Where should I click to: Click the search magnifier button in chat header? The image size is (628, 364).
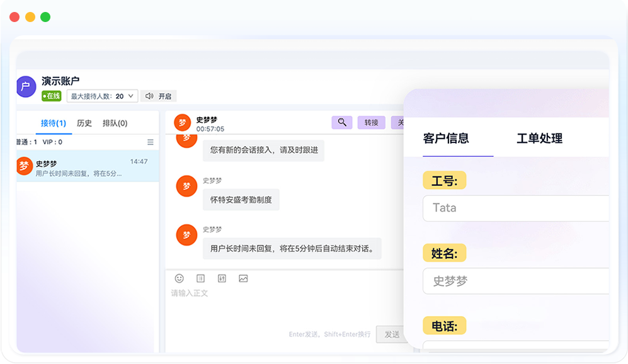342,122
